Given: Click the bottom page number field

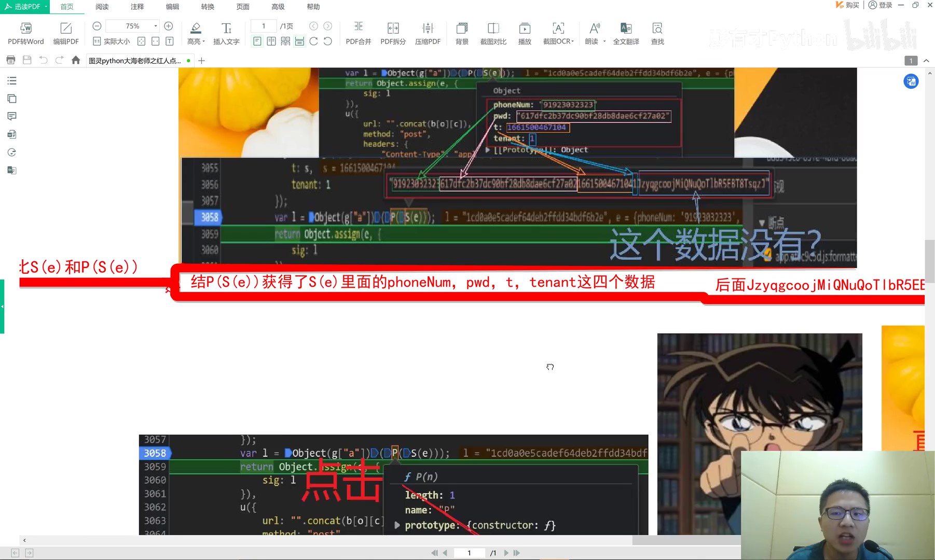Looking at the screenshot, I should 469,553.
